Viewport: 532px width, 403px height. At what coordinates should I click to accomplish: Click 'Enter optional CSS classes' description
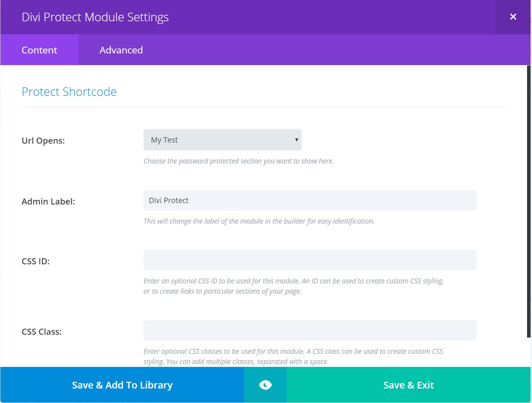coord(293,356)
